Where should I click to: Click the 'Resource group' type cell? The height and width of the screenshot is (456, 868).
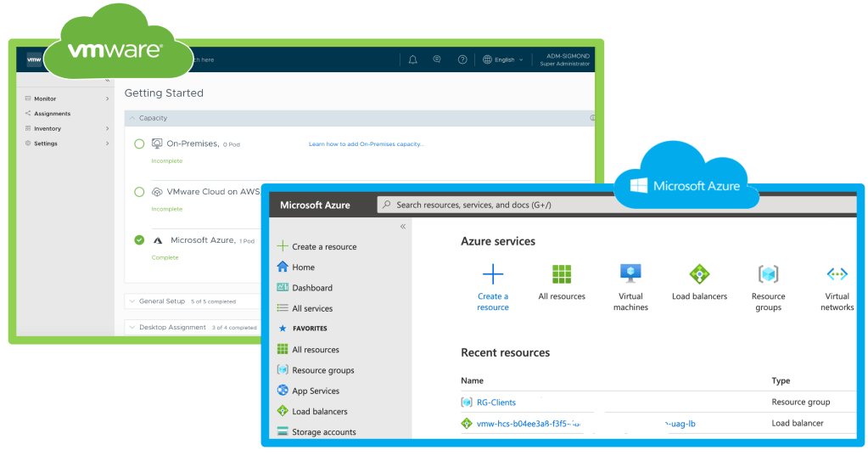[800, 402]
